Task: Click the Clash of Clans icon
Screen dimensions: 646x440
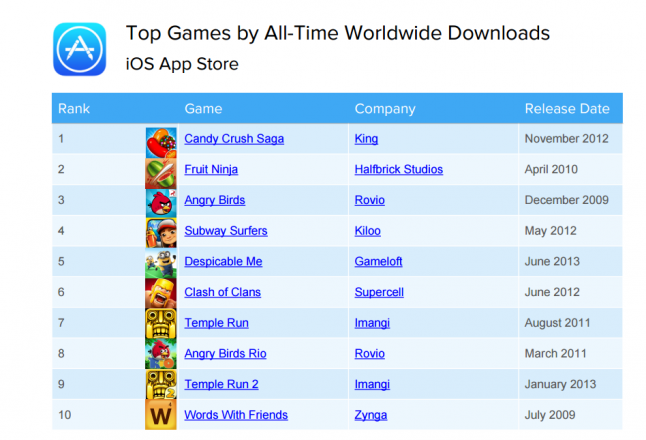Action: coord(161,293)
